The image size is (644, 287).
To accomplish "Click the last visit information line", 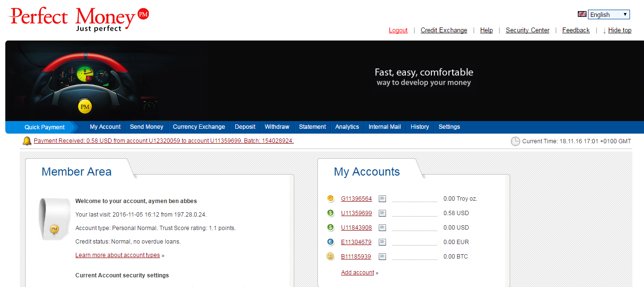I will pos(141,215).
